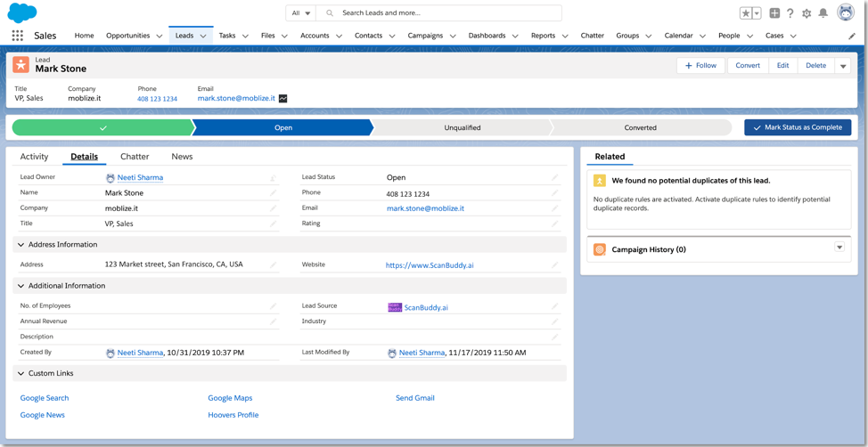Click the user avatar profile icon
This screenshot has height=447, width=868.
click(845, 12)
